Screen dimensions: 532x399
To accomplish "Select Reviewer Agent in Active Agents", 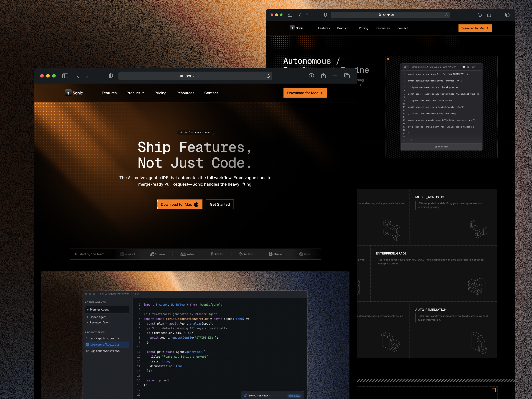I will (98, 322).
